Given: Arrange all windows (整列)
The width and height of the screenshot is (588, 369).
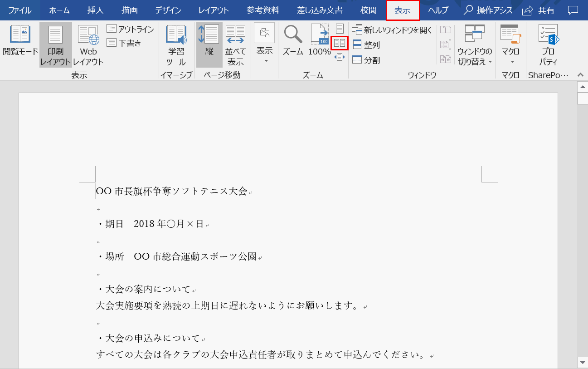Looking at the screenshot, I should pos(366,45).
